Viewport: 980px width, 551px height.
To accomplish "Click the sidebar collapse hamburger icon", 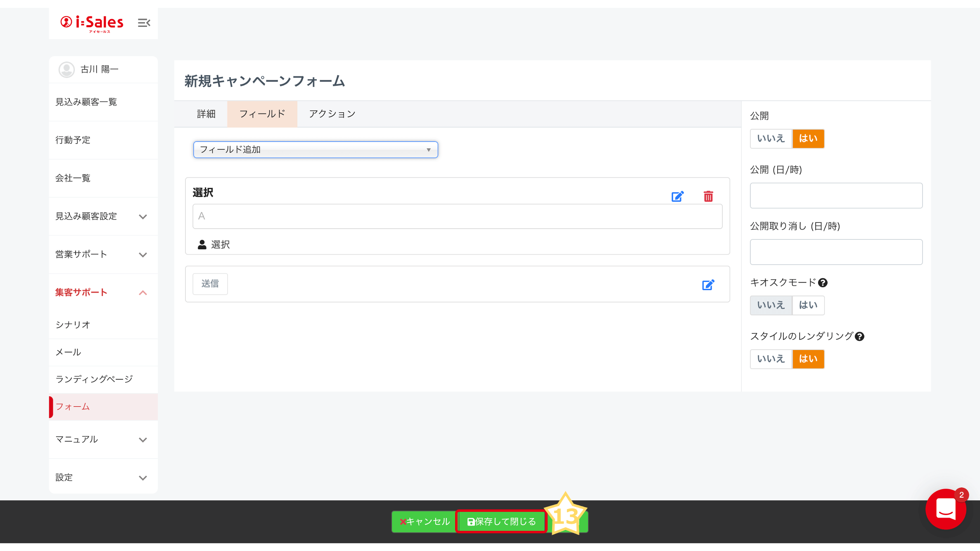I will coord(144,23).
